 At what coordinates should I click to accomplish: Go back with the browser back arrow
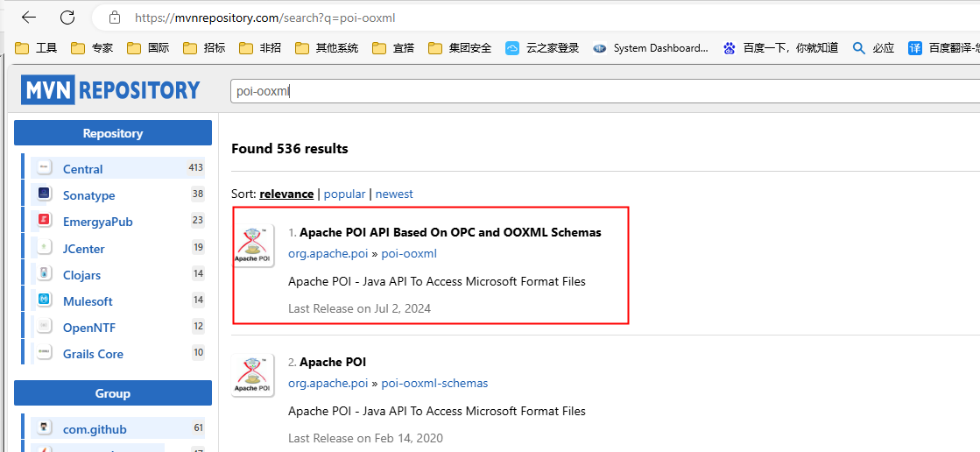29,18
